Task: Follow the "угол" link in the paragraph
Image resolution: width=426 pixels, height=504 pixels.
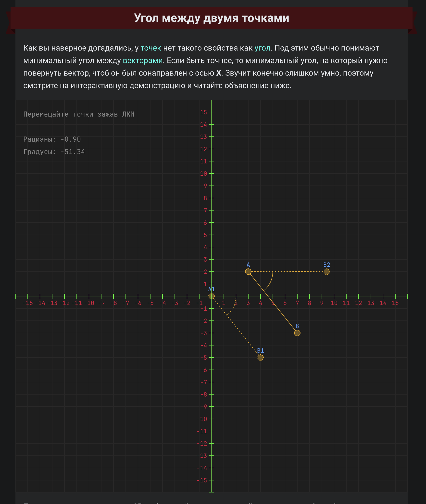Action: point(262,48)
